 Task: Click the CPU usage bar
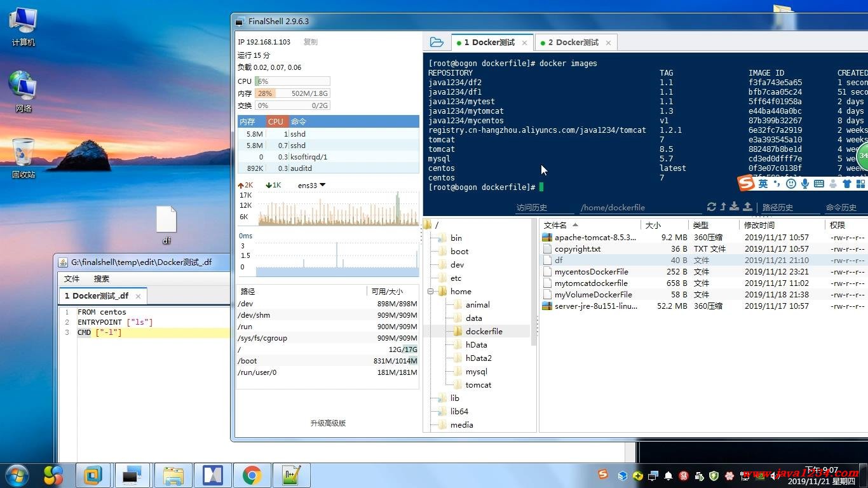coord(292,81)
